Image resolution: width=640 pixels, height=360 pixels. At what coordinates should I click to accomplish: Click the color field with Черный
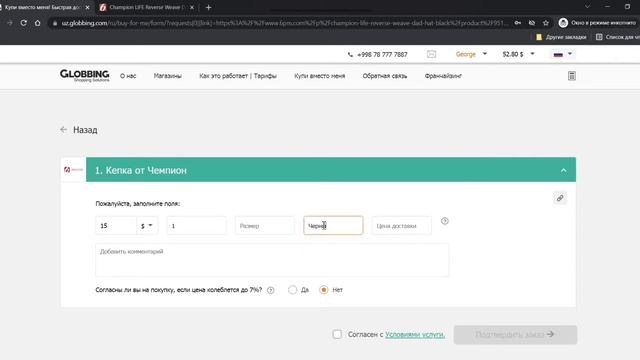click(x=333, y=225)
